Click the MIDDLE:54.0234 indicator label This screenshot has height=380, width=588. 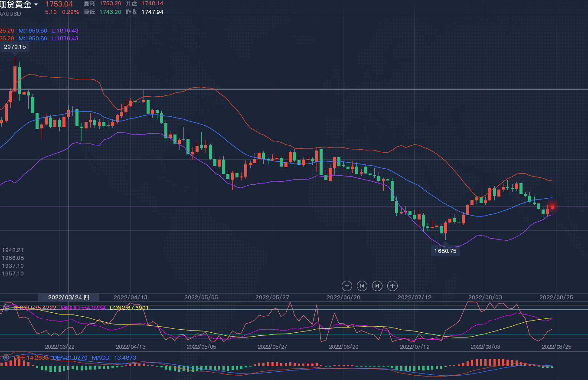tap(83, 308)
